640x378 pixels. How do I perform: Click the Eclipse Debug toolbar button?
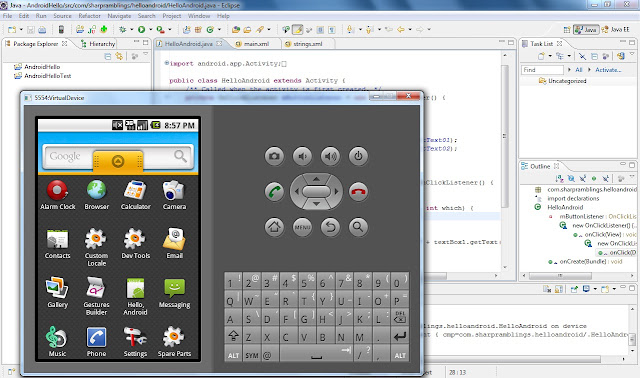122,29
